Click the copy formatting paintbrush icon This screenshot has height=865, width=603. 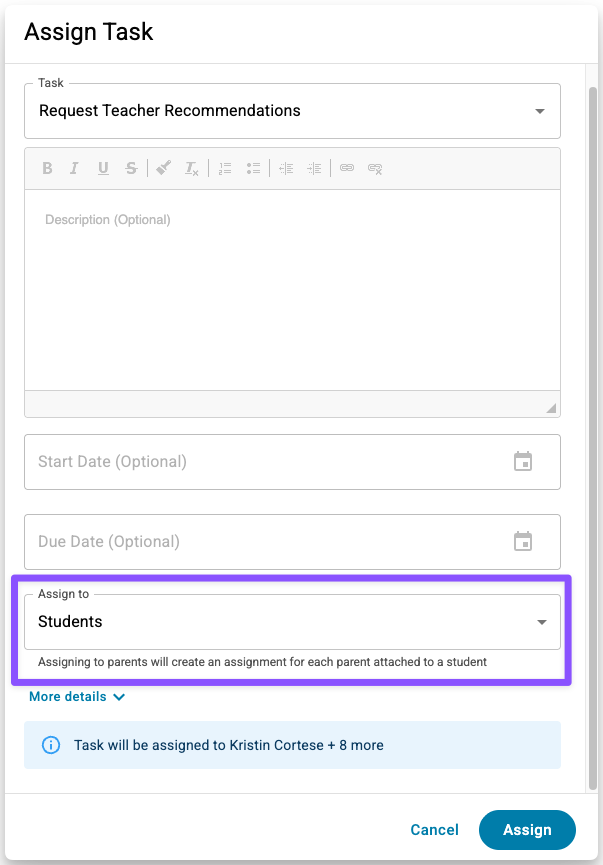click(x=164, y=169)
